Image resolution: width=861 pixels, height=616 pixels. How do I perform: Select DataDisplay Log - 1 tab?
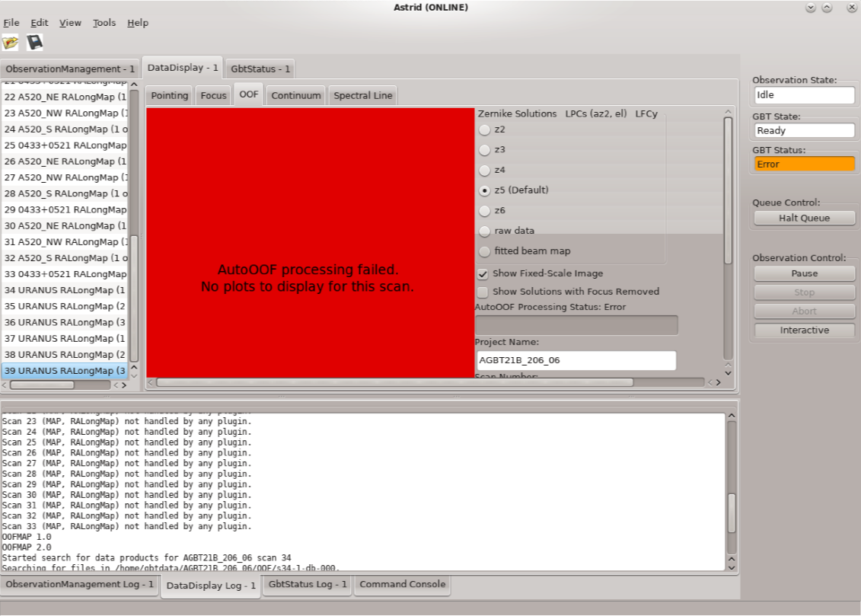[211, 586]
